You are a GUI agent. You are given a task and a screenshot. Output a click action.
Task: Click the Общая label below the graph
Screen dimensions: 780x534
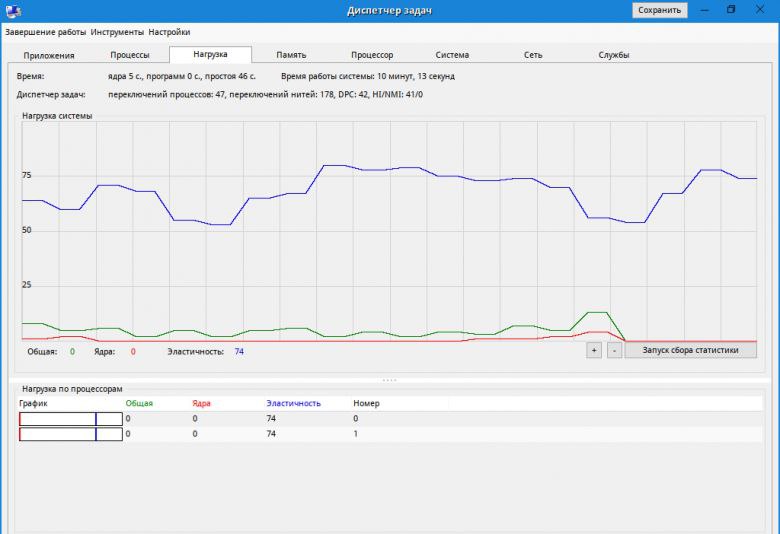coord(42,352)
